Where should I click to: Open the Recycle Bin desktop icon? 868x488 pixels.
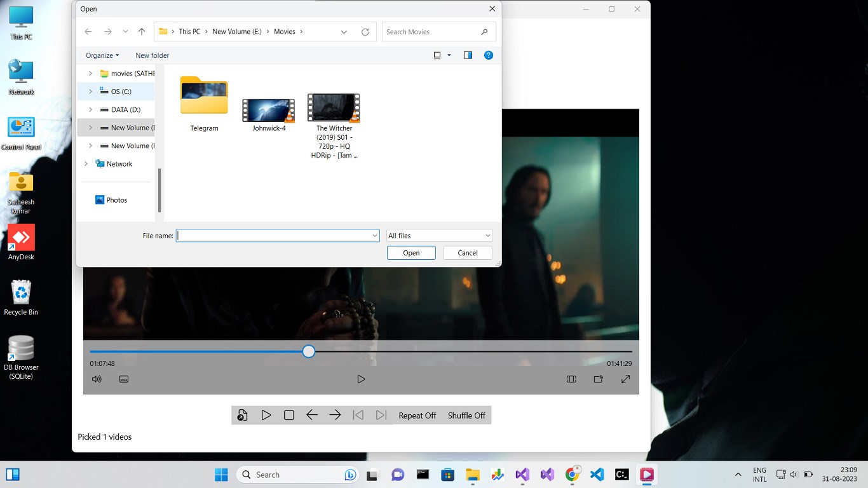tap(21, 297)
